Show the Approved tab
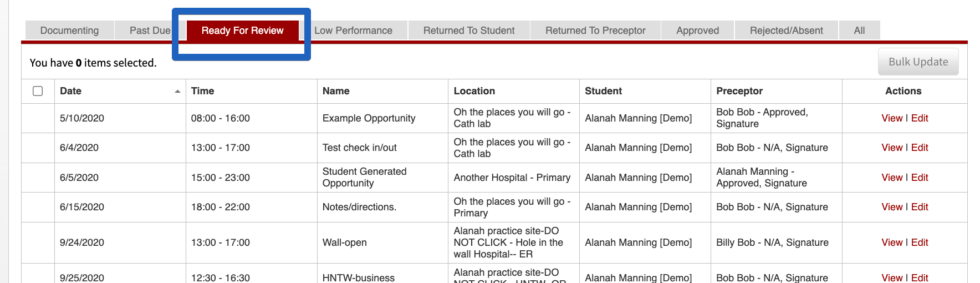Image resolution: width=980 pixels, height=283 pixels. click(x=697, y=31)
